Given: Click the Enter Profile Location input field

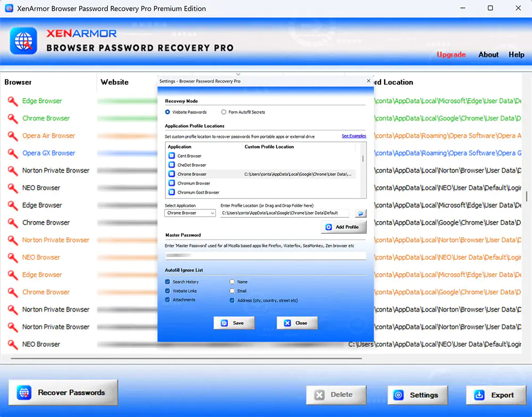Looking at the screenshot, I should (x=284, y=213).
